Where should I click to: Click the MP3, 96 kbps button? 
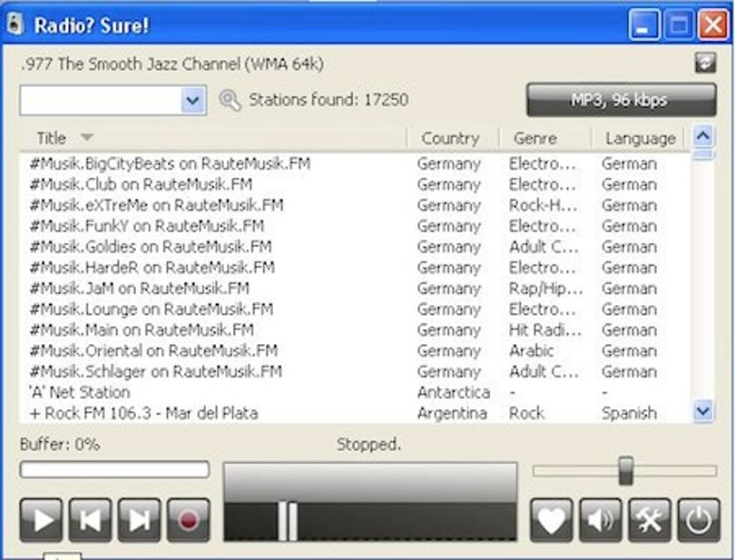[x=622, y=100]
